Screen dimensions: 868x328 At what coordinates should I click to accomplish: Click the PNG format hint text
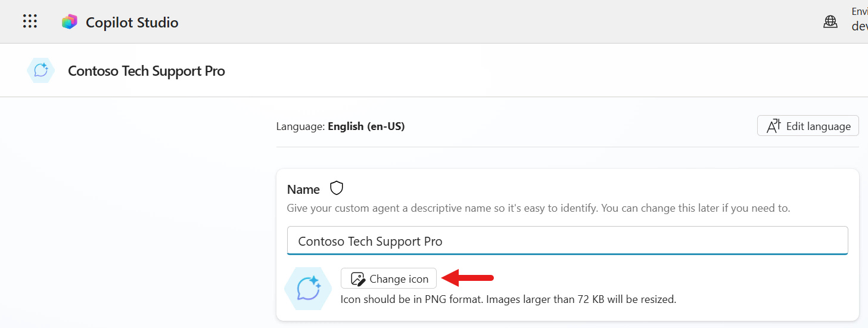pyautogui.click(x=508, y=299)
